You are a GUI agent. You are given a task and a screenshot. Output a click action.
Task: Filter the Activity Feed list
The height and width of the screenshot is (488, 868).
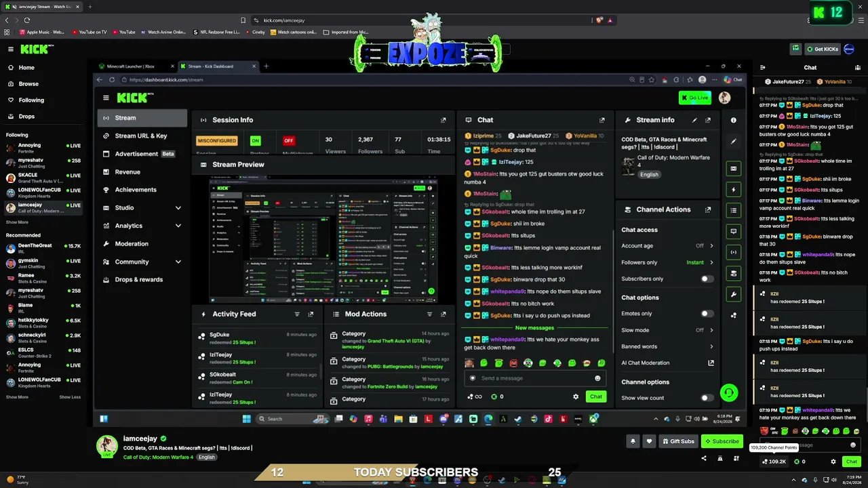click(297, 314)
